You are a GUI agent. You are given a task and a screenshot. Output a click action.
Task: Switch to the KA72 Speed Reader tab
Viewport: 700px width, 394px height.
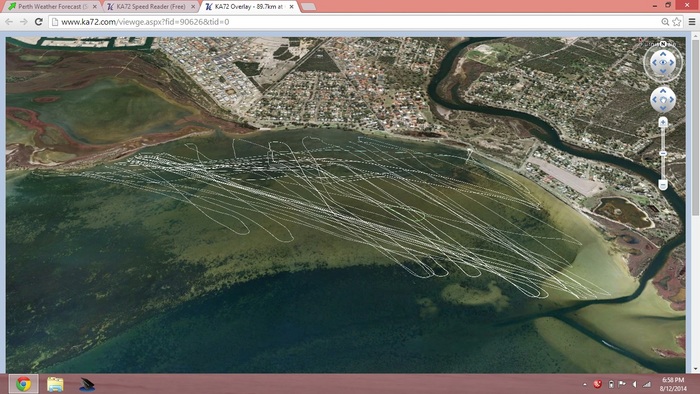pyautogui.click(x=151, y=7)
